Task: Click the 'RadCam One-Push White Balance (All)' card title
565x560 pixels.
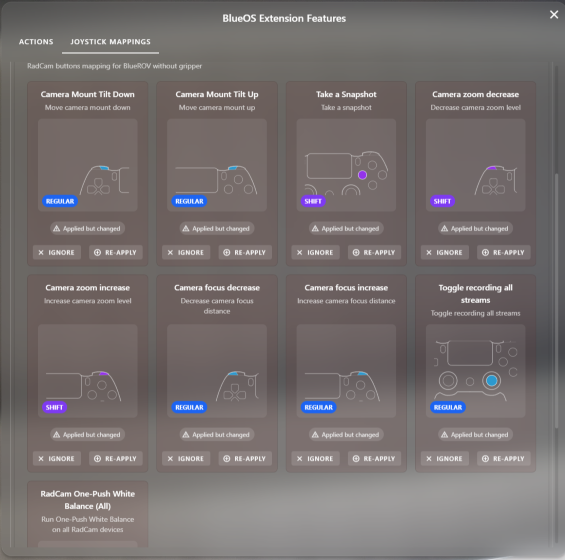Action: (x=88, y=500)
